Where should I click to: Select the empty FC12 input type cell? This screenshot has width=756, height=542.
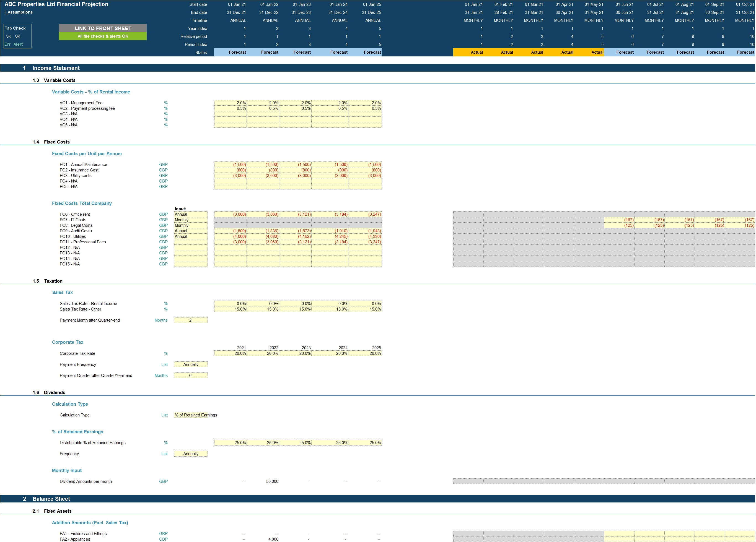tap(191, 247)
